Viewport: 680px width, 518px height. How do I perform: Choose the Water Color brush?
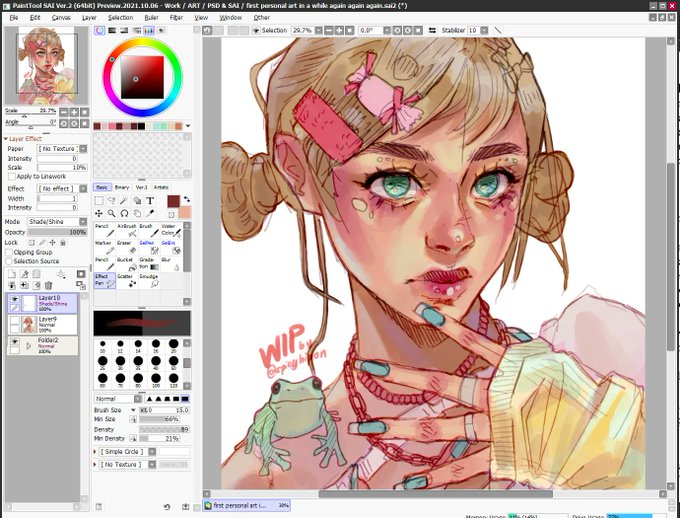point(170,230)
